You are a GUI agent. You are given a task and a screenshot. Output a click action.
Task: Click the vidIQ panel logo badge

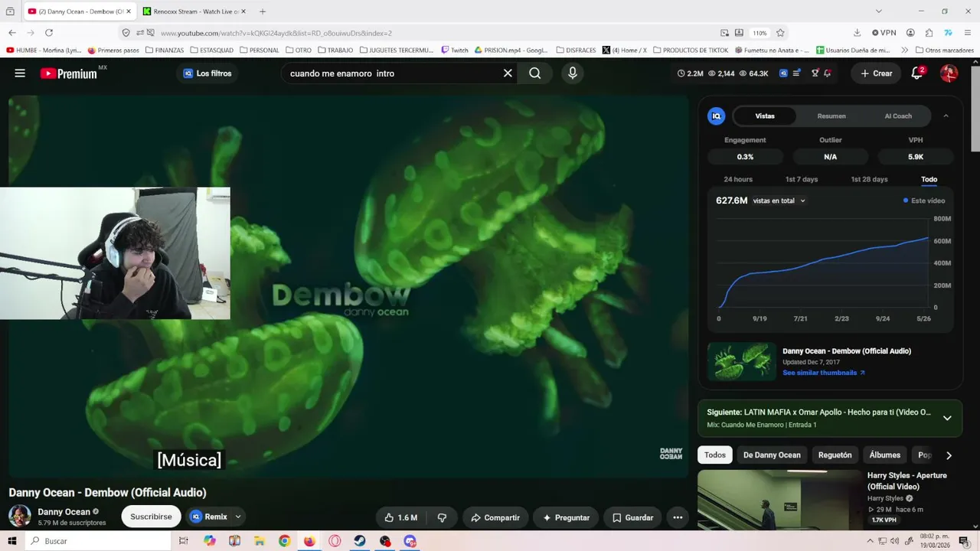click(x=717, y=116)
